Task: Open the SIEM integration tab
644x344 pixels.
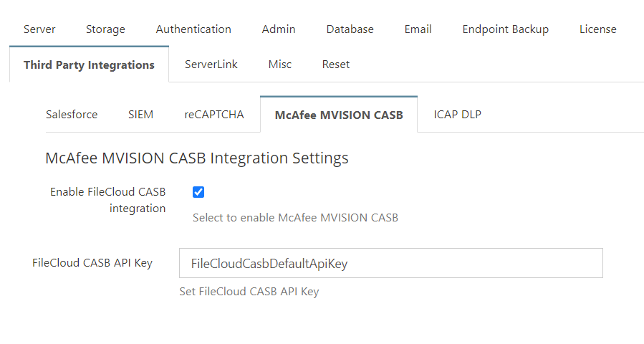Action: pos(140,114)
